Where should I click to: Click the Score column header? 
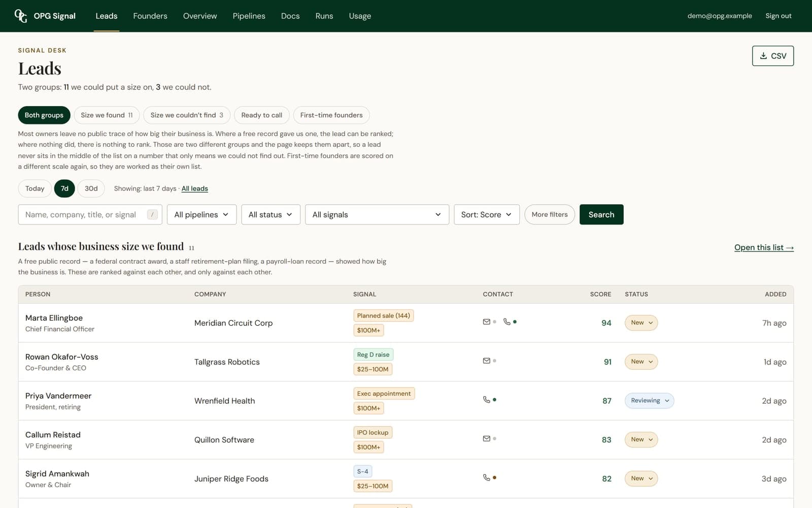point(600,294)
